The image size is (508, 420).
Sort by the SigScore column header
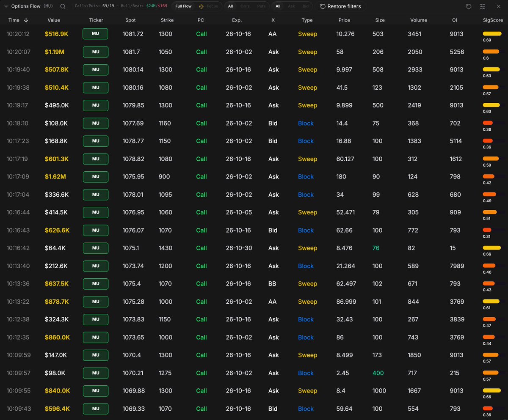coord(493,20)
